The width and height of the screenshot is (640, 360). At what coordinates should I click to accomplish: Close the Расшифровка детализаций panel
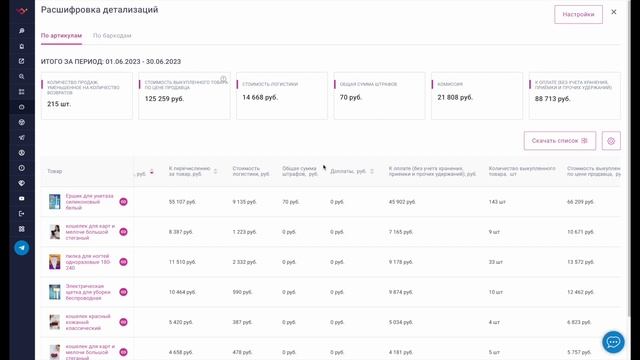[614, 12]
